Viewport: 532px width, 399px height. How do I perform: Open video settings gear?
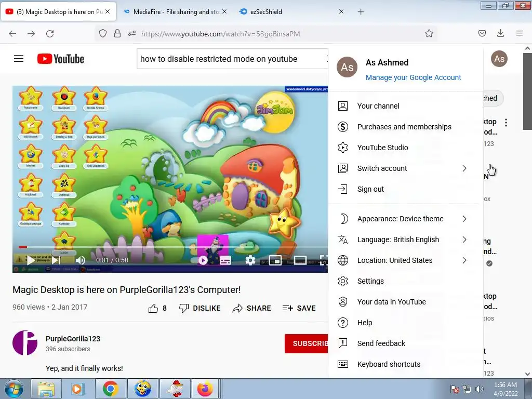[x=250, y=260]
